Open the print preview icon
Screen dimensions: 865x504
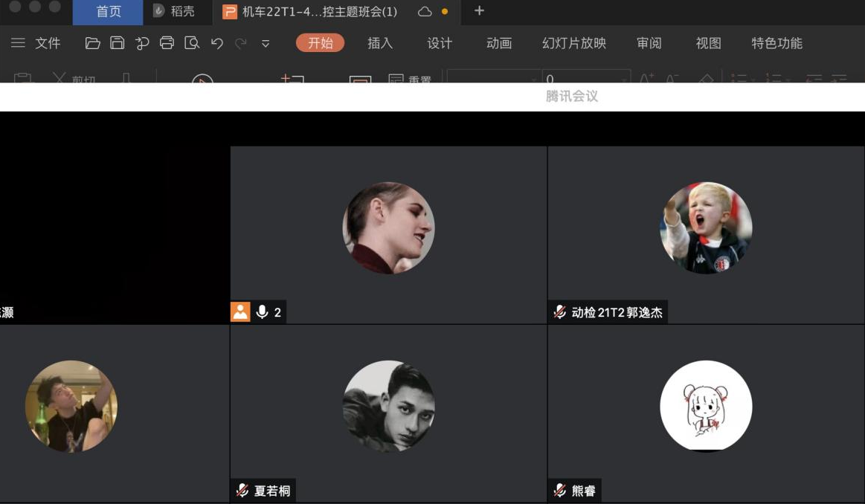coord(191,43)
